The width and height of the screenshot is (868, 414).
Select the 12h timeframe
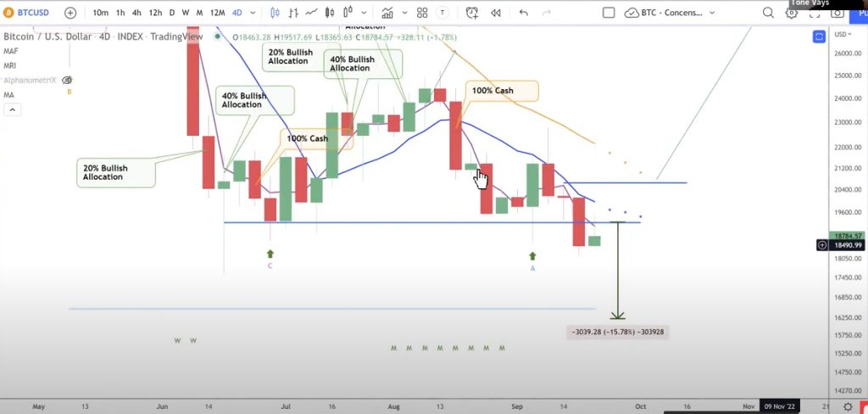coord(156,12)
